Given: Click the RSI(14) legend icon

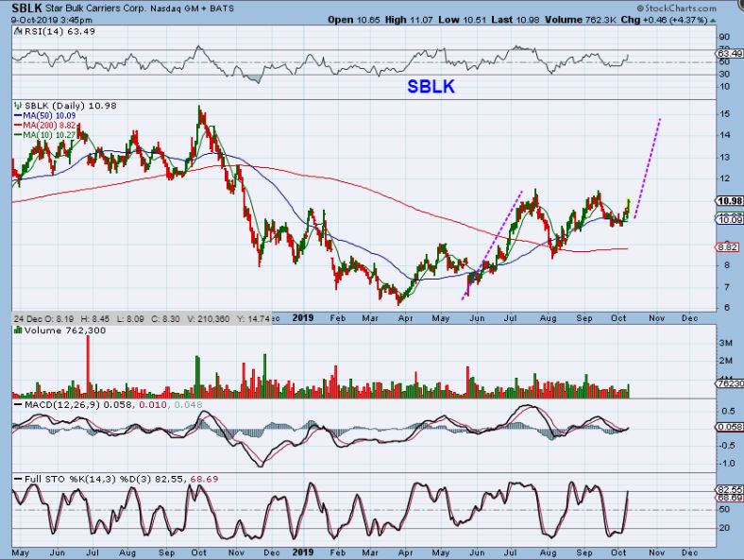Looking at the screenshot, I should (18, 31).
